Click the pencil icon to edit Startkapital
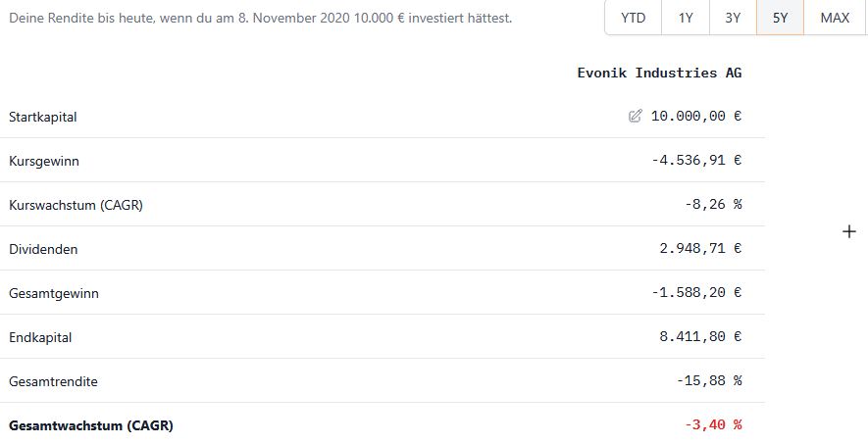Screen dimensions: 868x445 pyautogui.click(x=636, y=116)
